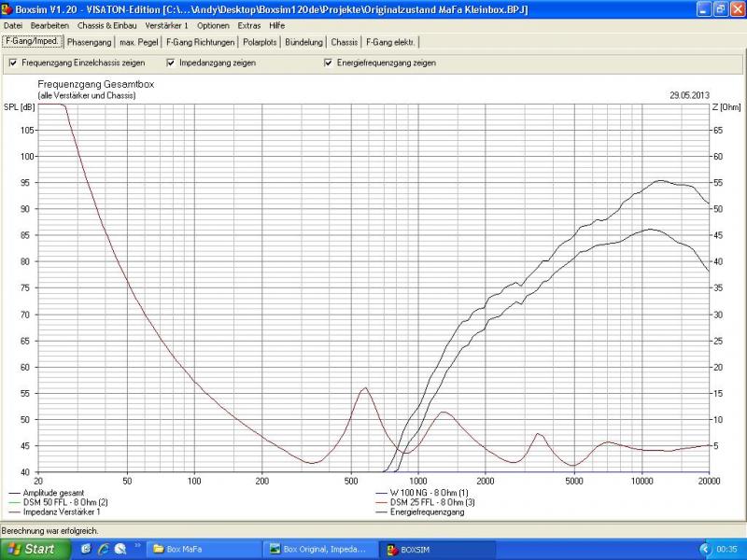Click the Boxsim icon in the title bar
747x560 pixels.
pos(7,9)
